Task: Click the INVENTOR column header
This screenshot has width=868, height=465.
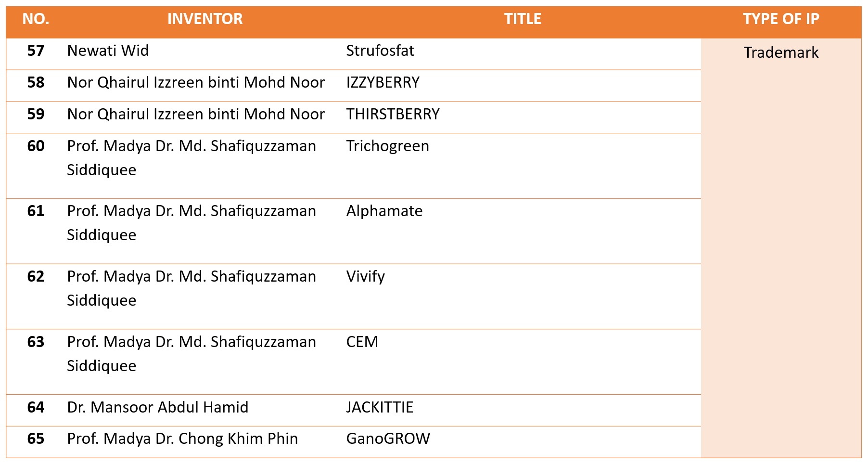Action: coord(205,19)
